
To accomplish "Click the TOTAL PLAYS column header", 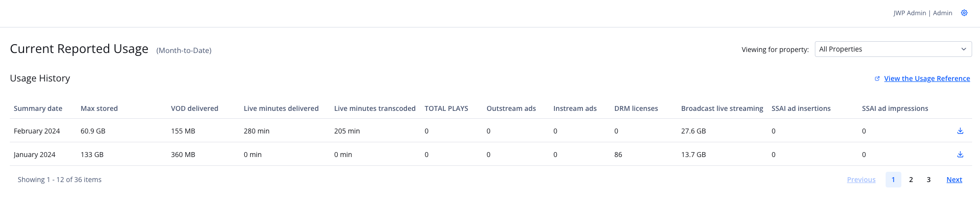I will point(446,108).
